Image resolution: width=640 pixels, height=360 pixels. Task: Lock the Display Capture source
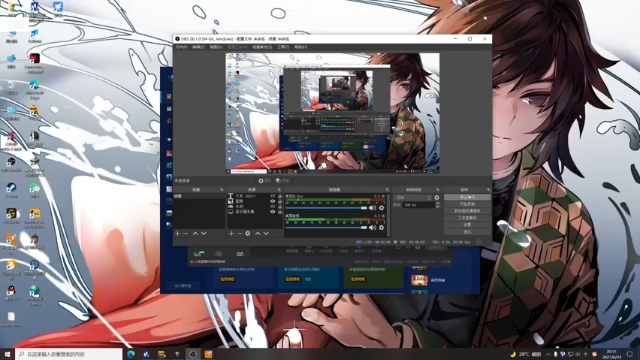point(280,212)
